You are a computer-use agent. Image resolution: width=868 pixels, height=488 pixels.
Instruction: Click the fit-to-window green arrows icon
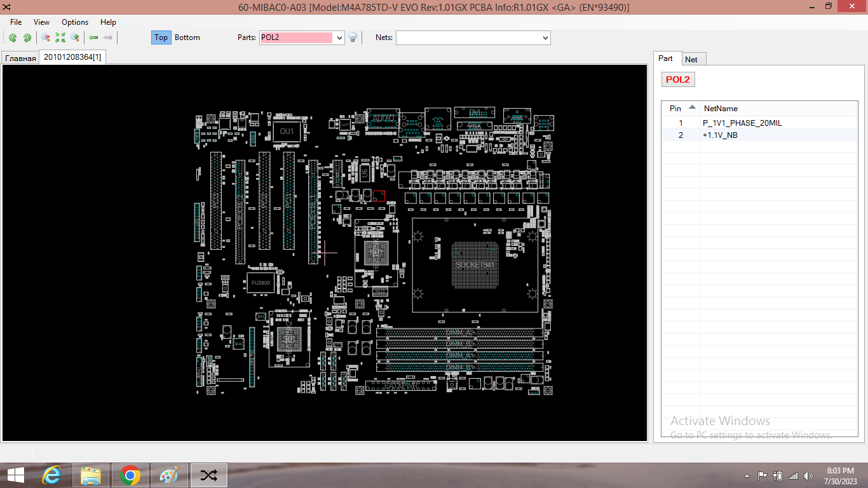60,38
